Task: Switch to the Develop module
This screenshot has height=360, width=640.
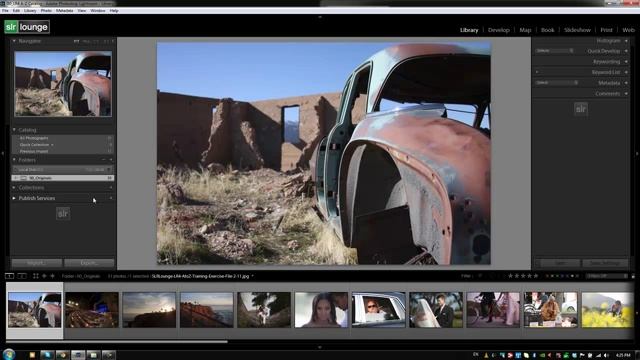Action: (x=499, y=30)
